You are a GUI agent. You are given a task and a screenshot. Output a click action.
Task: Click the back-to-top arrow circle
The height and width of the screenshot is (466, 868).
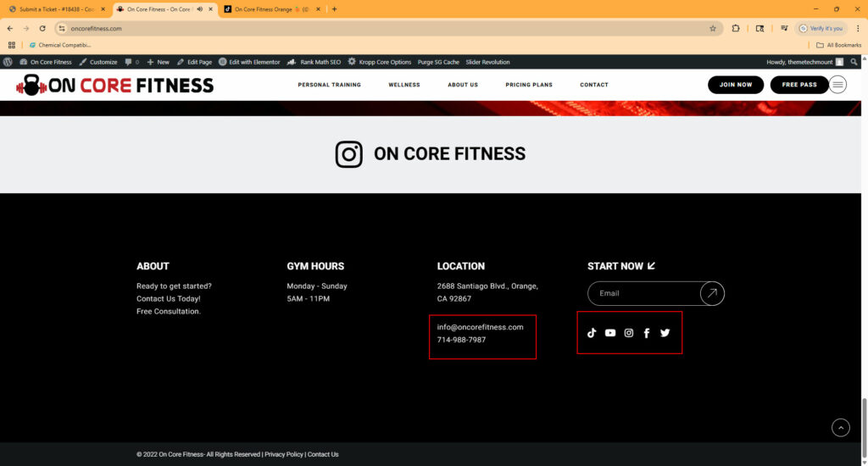[840, 427]
